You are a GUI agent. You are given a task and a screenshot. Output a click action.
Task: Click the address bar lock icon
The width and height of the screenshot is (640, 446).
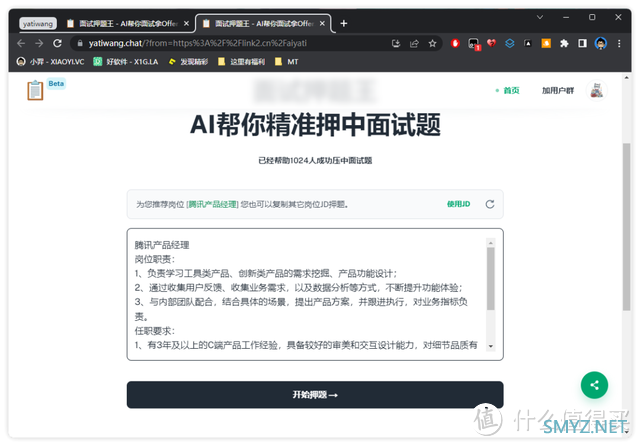(x=80, y=43)
